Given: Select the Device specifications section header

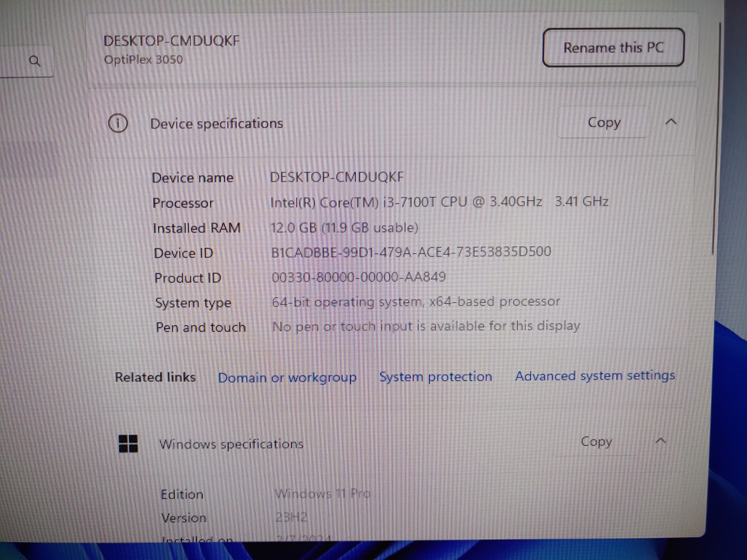Looking at the screenshot, I should [x=216, y=123].
